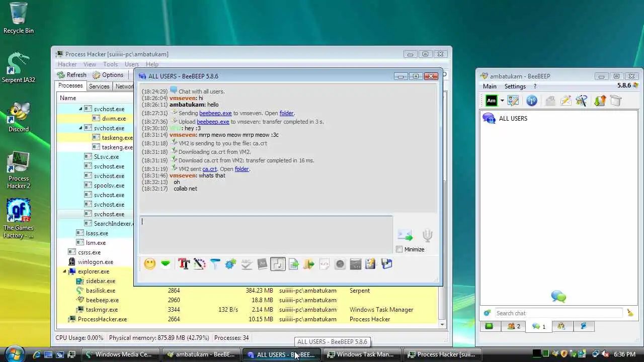Click the broom clear search icon
Screen dimensions: 644x362
630,313
